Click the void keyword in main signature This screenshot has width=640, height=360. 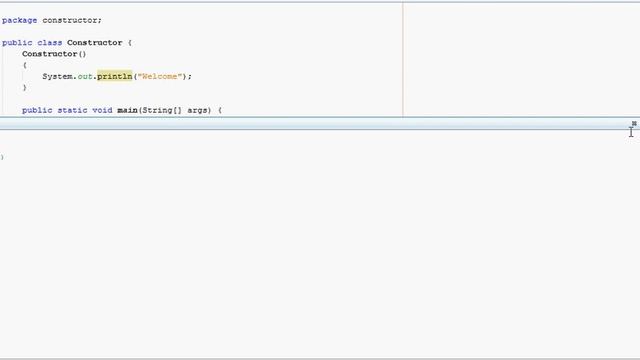pos(102,110)
